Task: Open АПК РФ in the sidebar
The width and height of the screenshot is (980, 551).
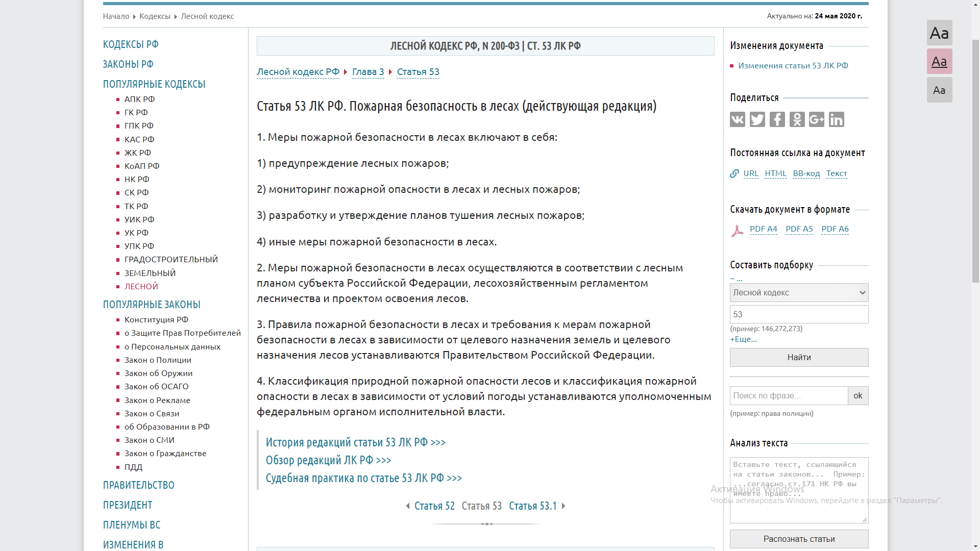Action: [139, 99]
